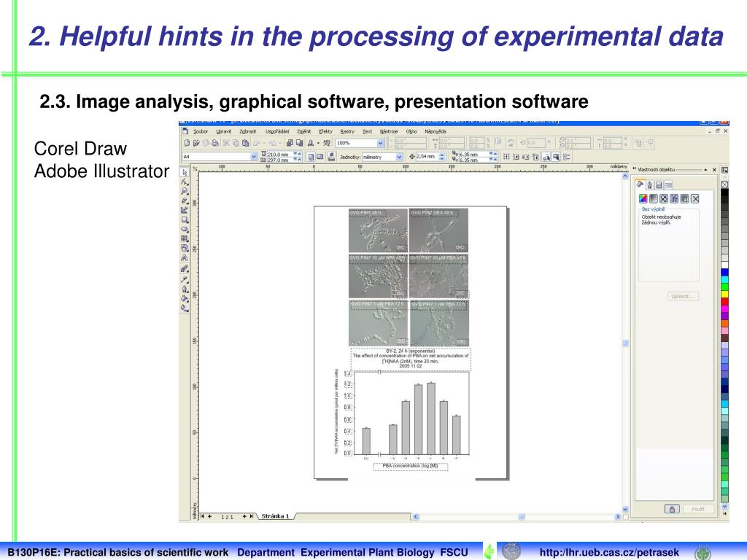
Task: Select the Pick tool in toolbox
Action: 185,172
